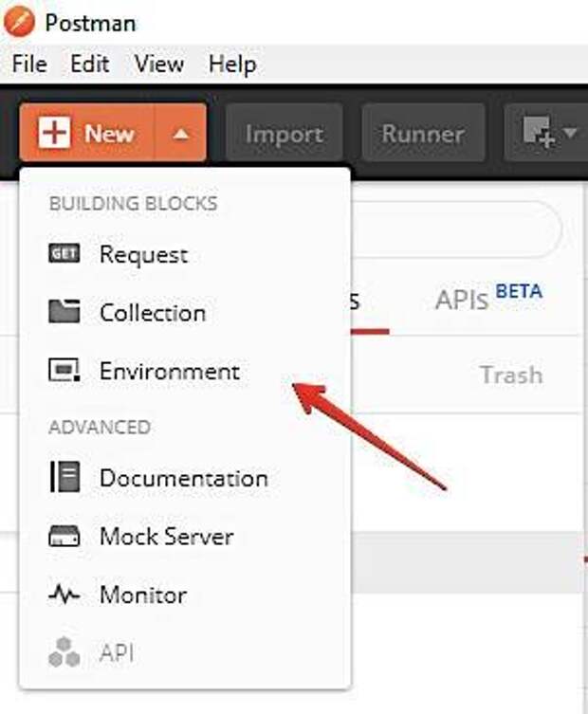Click the Mock Server icon

(64, 537)
